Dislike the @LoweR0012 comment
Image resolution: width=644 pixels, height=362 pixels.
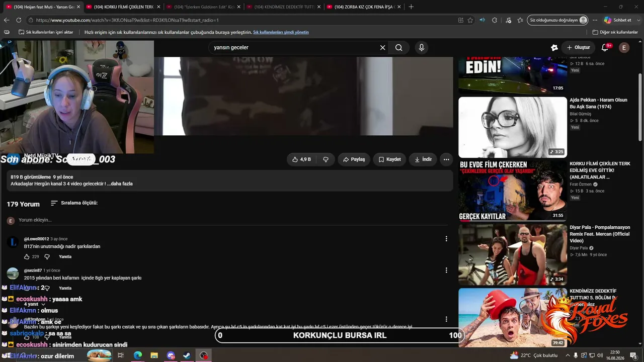(x=47, y=257)
